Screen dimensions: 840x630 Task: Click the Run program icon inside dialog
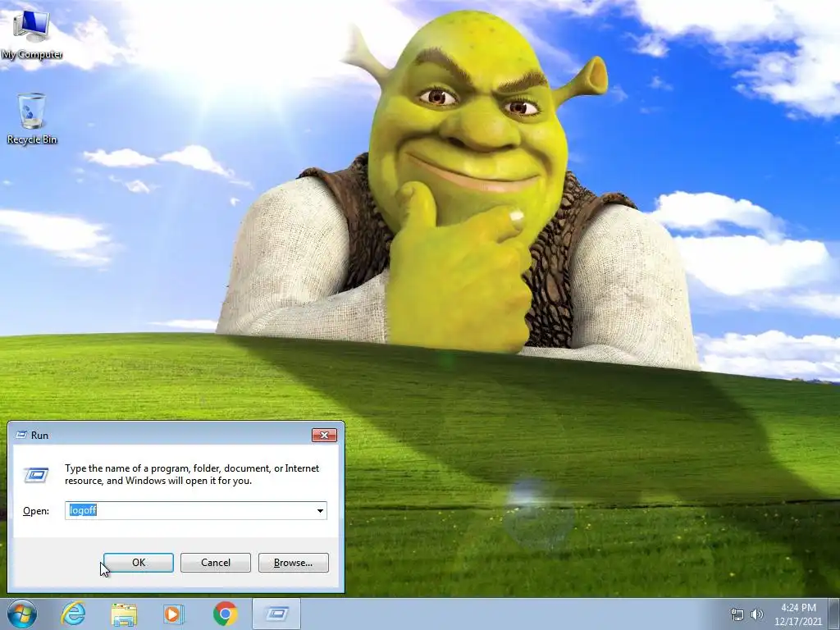36,474
